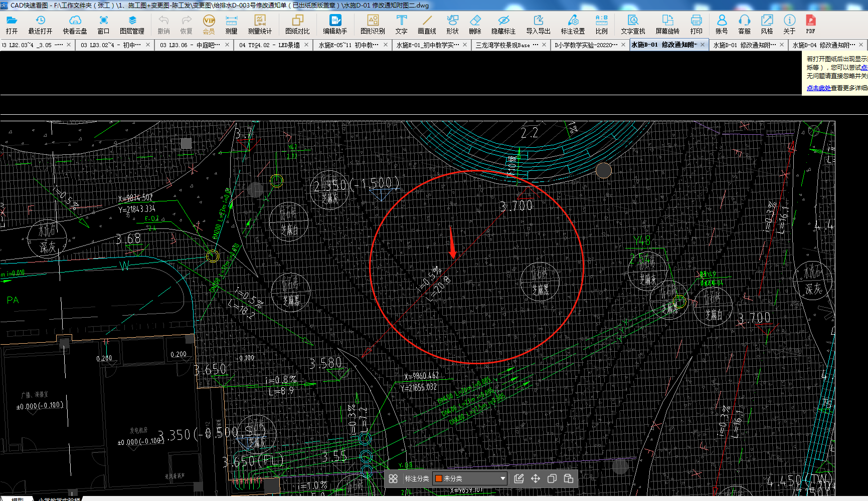Image resolution: width=868 pixels, height=501 pixels.
Task: Open 测量统计 measurement statistics
Action: click(260, 25)
